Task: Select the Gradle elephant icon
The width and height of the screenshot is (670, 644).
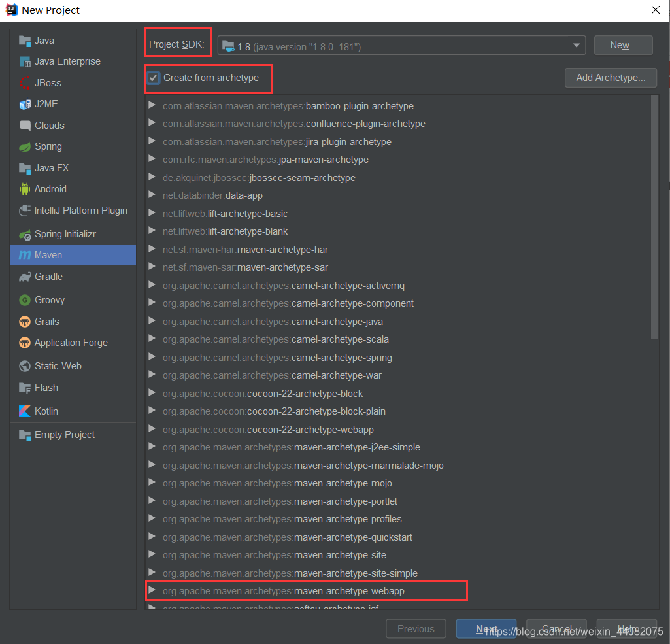Action: (x=25, y=277)
